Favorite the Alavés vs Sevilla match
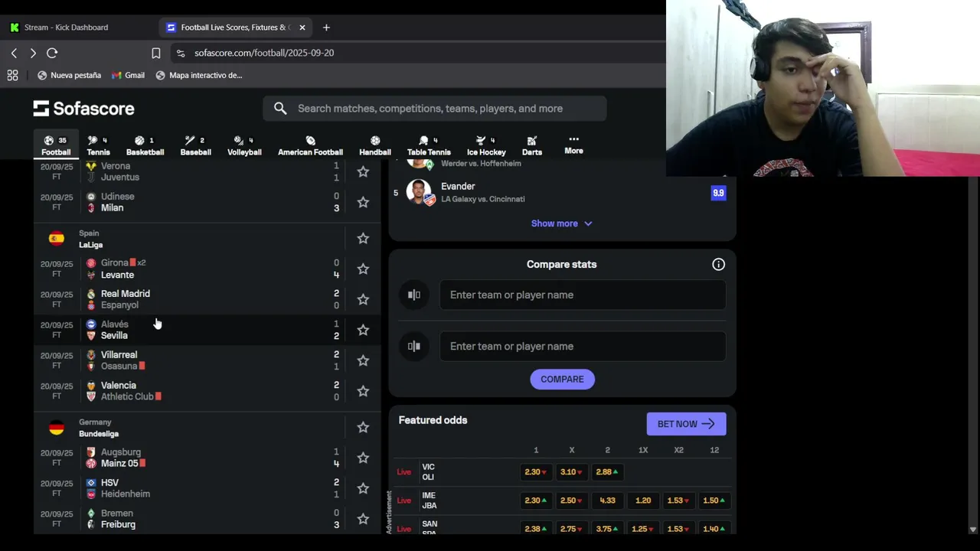The width and height of the screenshot is (980, 551). pos(363,330)
